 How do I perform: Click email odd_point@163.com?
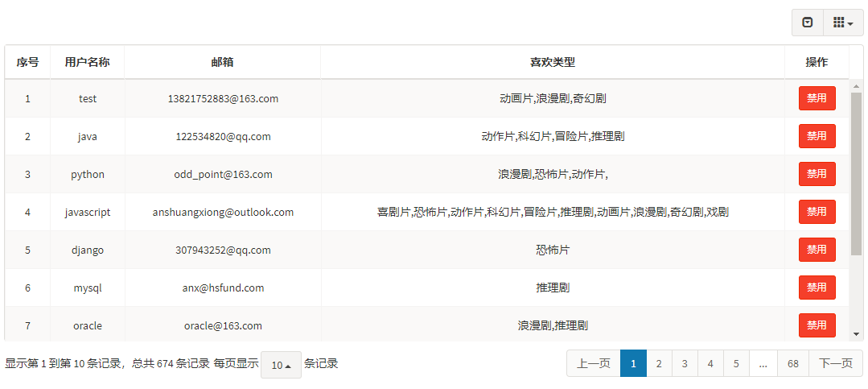(223, 174)
